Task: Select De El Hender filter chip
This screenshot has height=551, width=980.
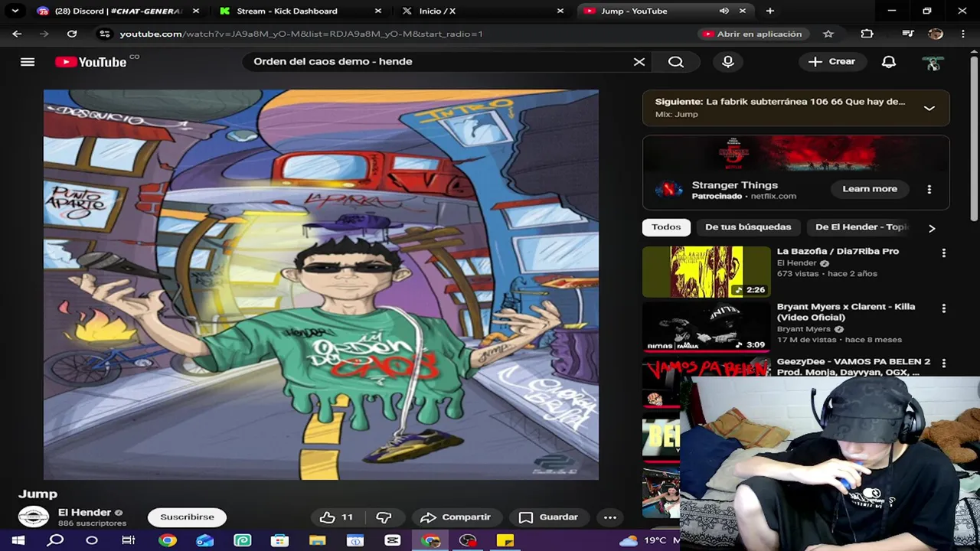Action: coord(861,227)
